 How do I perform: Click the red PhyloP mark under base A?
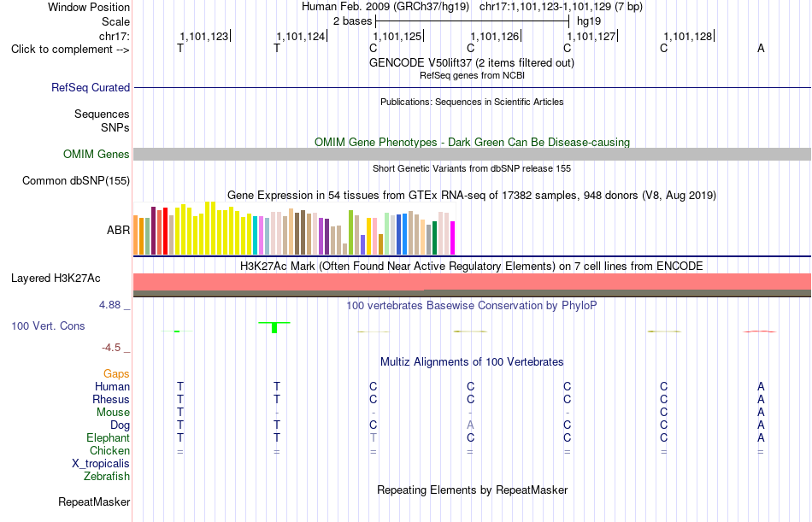point(759,331)
